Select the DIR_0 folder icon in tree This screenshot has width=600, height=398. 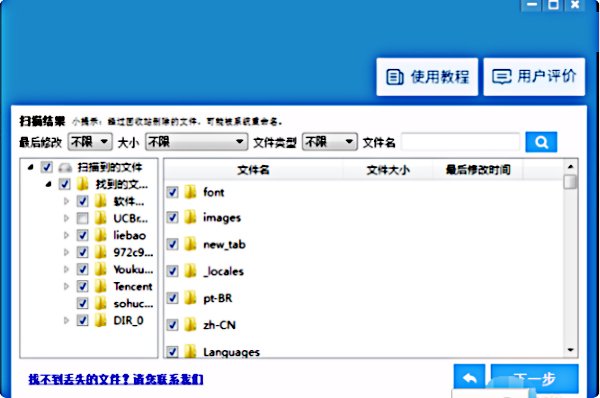[100, 320]
